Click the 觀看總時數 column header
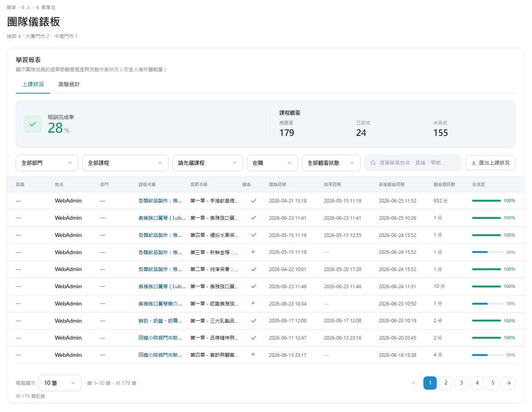This screenshot has height=412, width=532. (x=444, y=184)
